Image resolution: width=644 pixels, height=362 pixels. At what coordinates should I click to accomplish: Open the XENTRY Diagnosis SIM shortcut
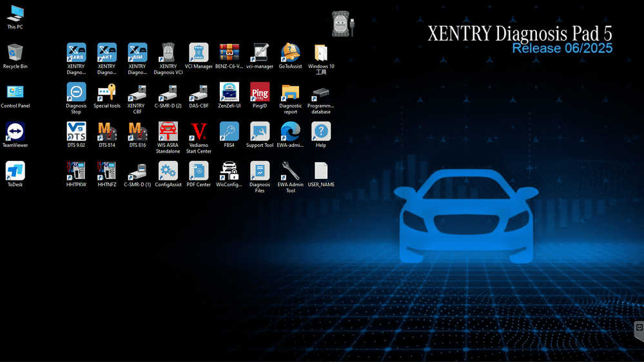click(137, 53)
